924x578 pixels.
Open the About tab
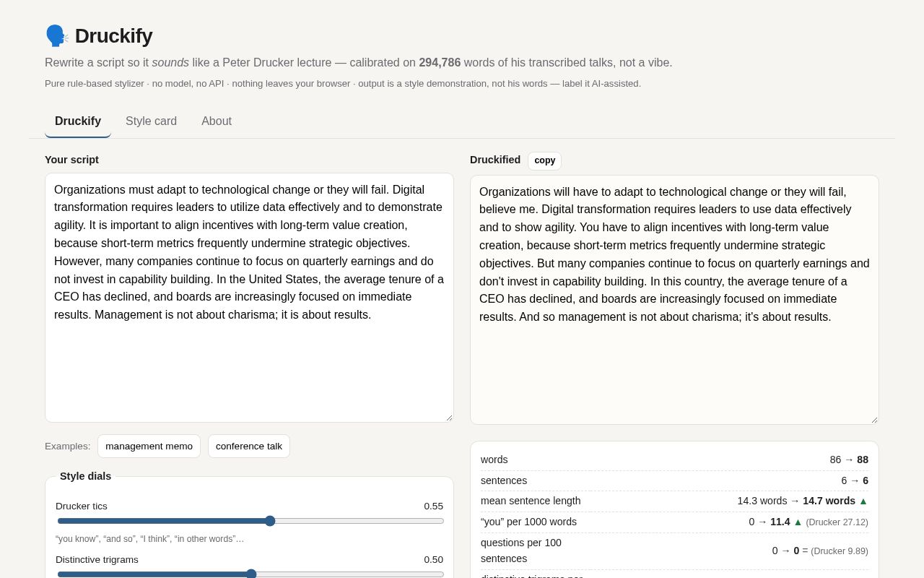217,121
